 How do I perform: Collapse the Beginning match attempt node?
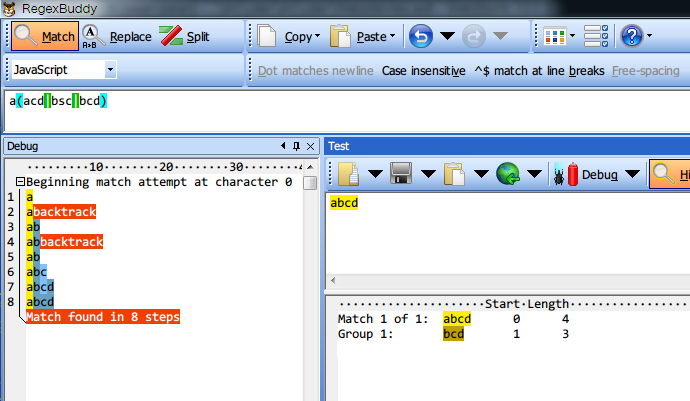tap(20, 181)
